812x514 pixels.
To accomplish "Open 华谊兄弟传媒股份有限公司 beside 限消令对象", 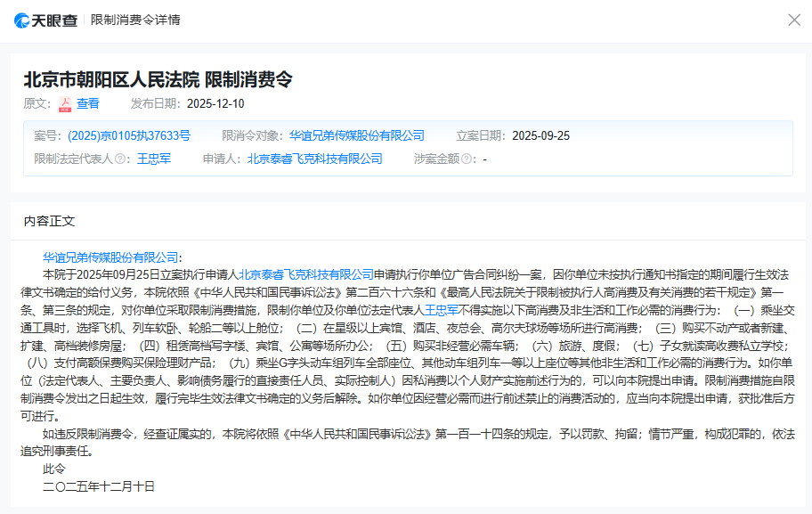I will pos(357,135).
